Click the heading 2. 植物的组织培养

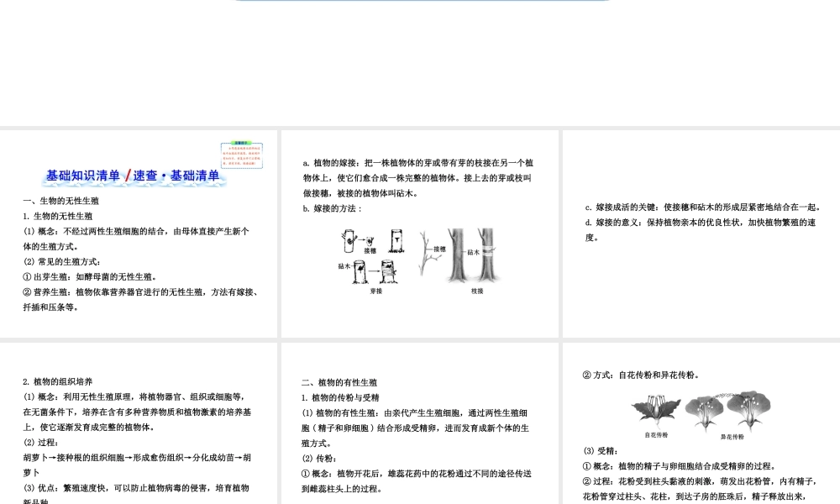(x=58, y=382)
